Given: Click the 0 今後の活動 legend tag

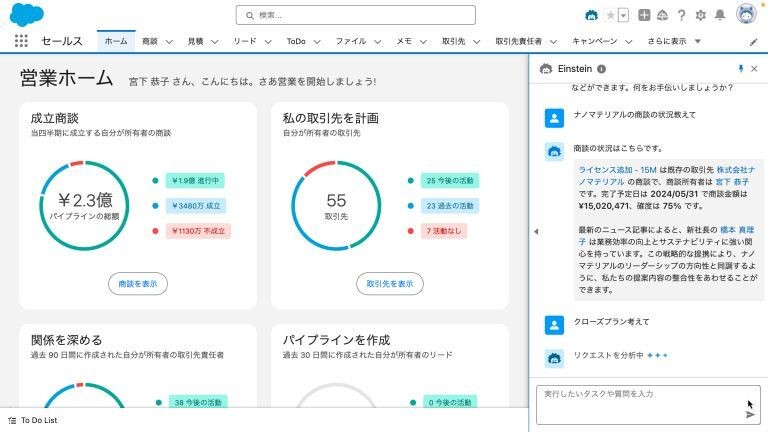Looking at the screenshot, I should 450,402.
